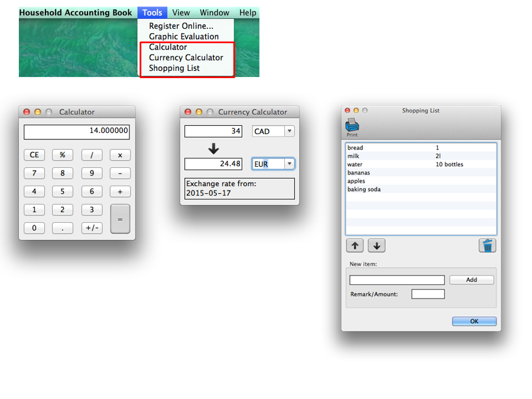Open the CAD source currency dropdown
The image size is (532, 399).
click(273, 131)
